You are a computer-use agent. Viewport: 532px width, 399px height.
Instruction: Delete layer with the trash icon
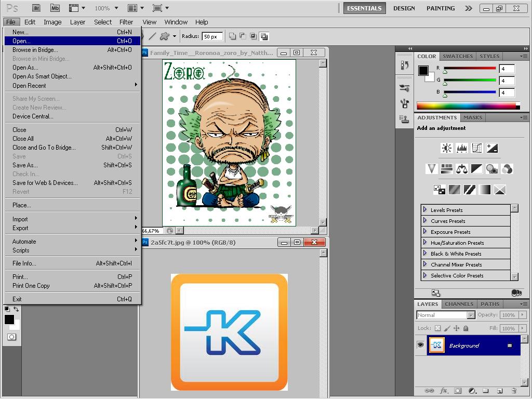(514, 391)
